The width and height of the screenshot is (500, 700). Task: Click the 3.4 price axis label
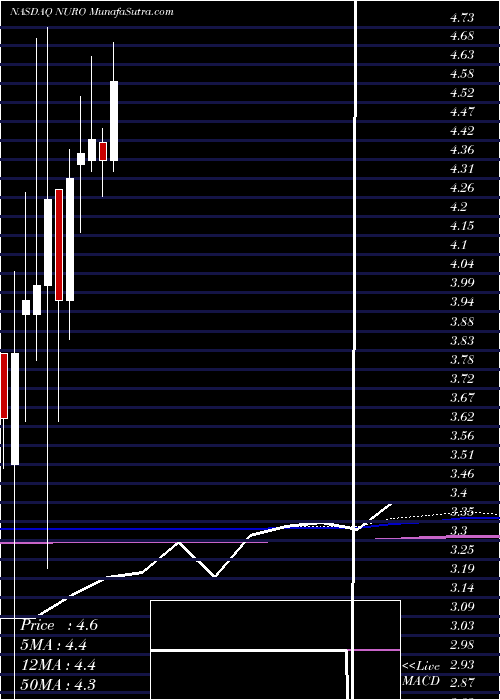click(459, 492)
